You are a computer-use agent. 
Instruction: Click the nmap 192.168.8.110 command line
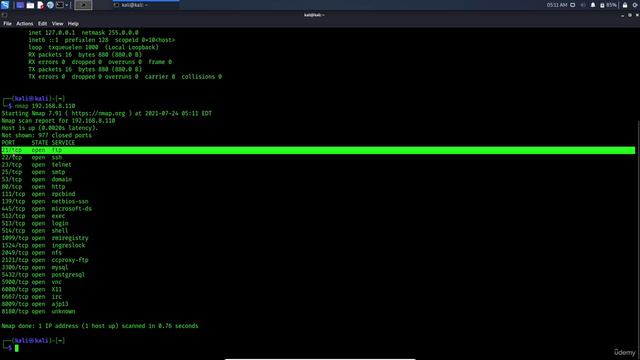click(x=45, y=106)
